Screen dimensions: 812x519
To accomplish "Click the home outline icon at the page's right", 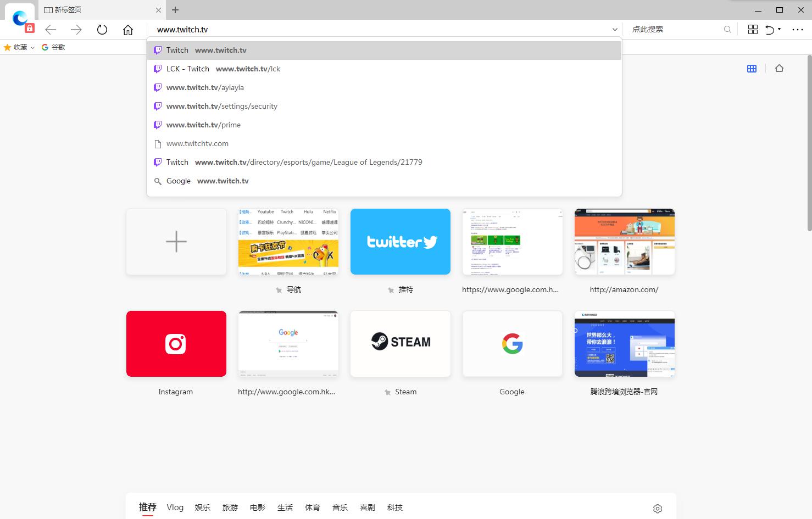I will (779, 69).
